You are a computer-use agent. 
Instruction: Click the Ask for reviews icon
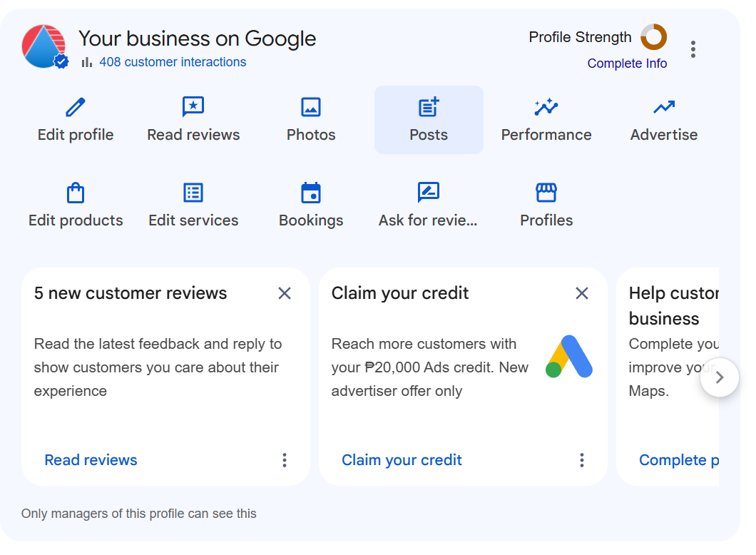coord(429,193)
